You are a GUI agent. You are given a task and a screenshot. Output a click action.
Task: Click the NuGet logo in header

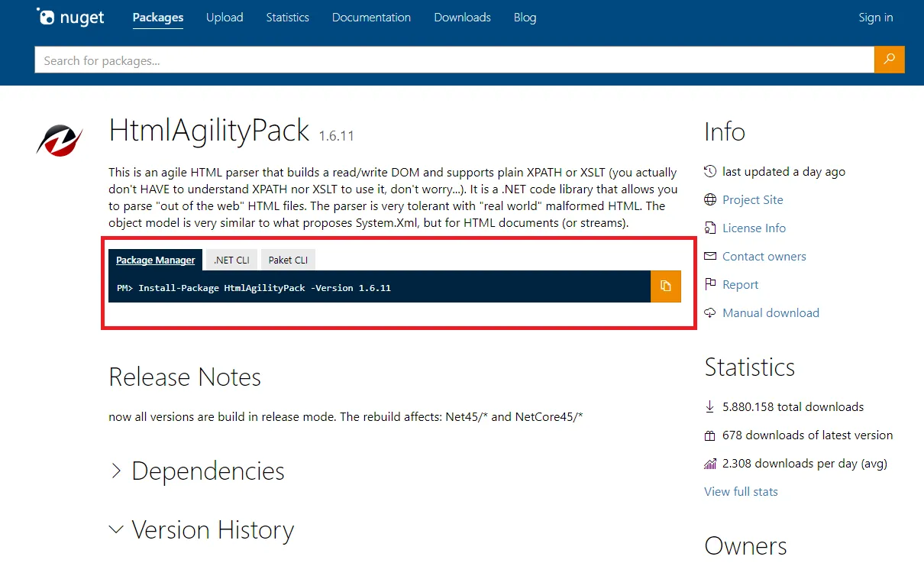tap(70, 17)
